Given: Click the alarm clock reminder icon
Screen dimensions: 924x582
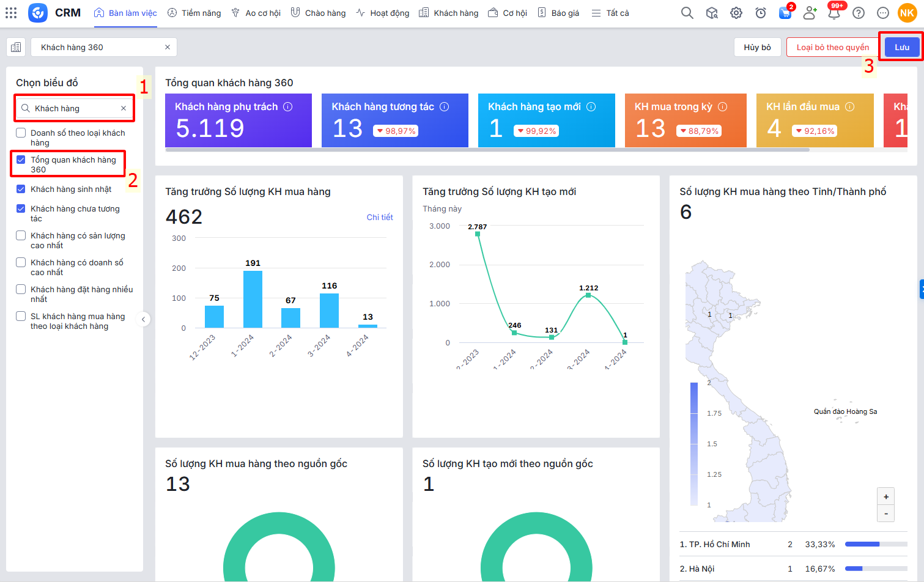Looking at the screenshot, I should pyautogui.click(x=760, y=13).
